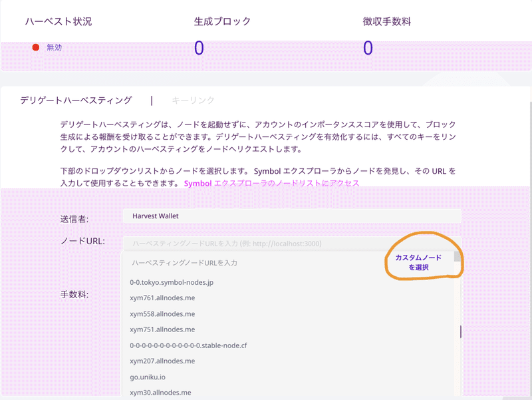The image size is (532, 400).
Task: Select node xym30.allnodes.me
Action: (160, 393)
